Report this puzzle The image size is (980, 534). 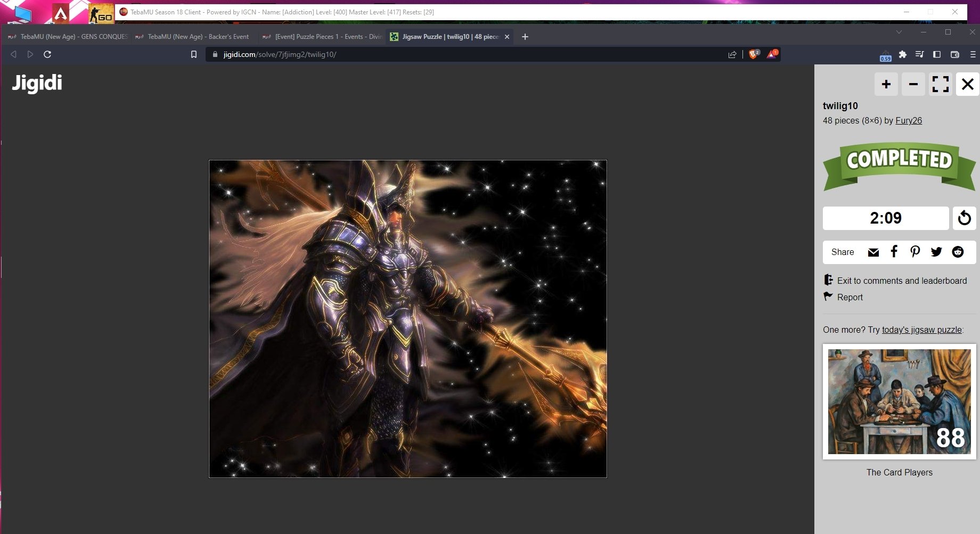pyautogui.click(x=843, y=297)
